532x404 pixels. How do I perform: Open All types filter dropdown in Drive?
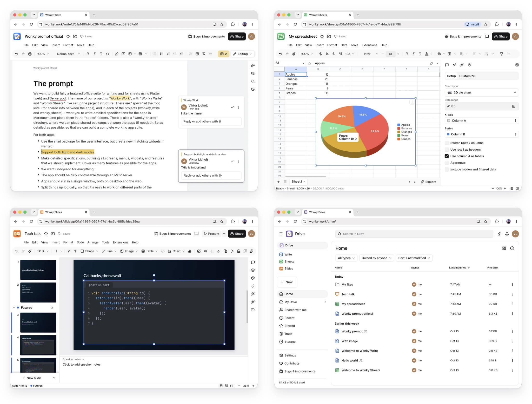click(x=346, y=258)
